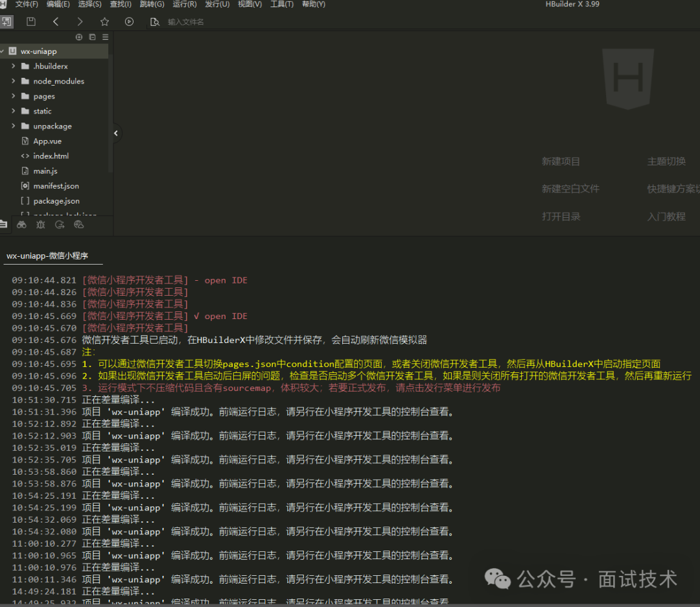Open the binoculars search panel icon
700x607 pixels.
pos(21,224)
